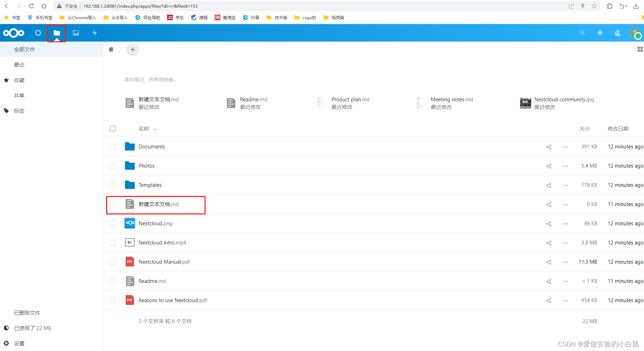Select 全部文件 in the sidebar
Image resolution: width=644 pixels, height=351 pixels.
point(52,49)
